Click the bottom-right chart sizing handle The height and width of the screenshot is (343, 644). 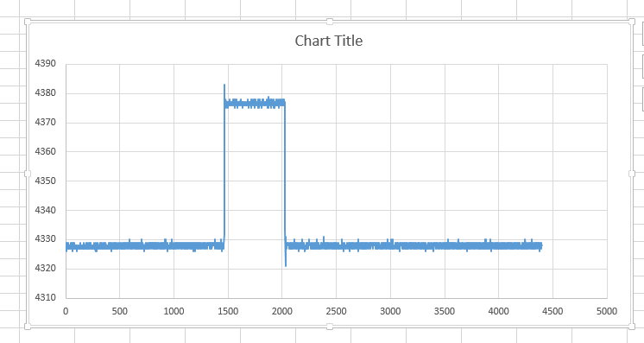632,326
